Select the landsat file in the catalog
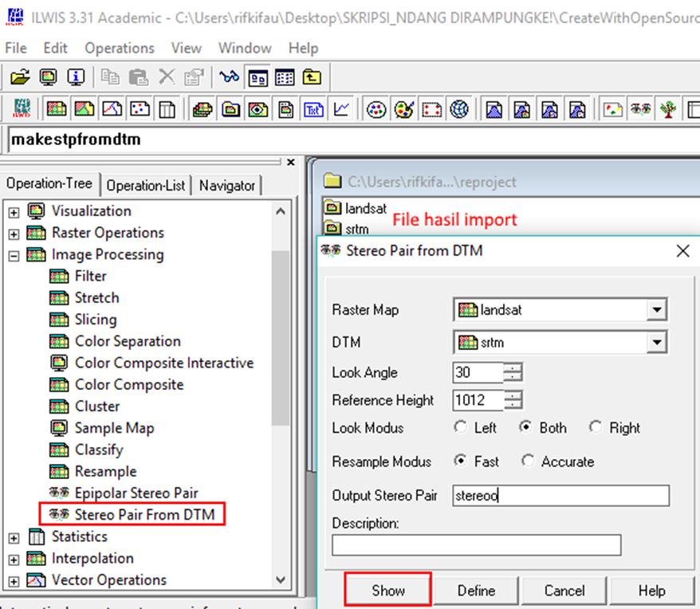This screenshot has height=609, width=700. pos(356,208)
